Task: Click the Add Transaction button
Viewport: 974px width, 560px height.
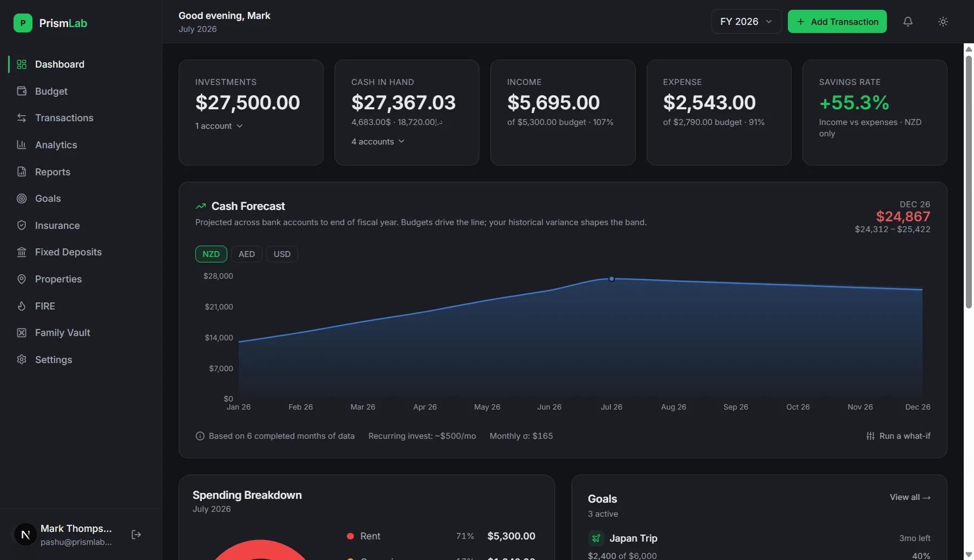Action: click(x=837, y=22)
